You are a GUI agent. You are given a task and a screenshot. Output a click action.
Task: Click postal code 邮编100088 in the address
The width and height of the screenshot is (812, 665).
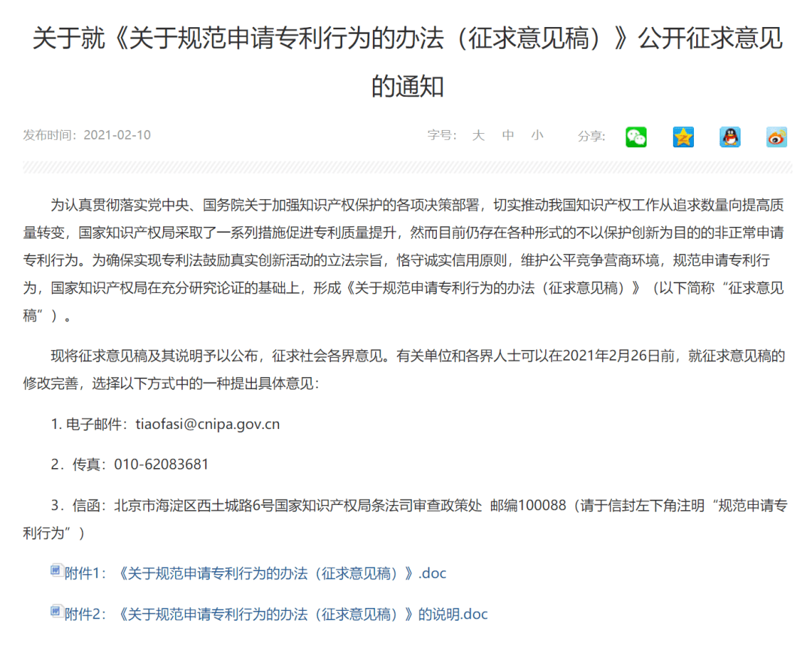pos(529,506)
